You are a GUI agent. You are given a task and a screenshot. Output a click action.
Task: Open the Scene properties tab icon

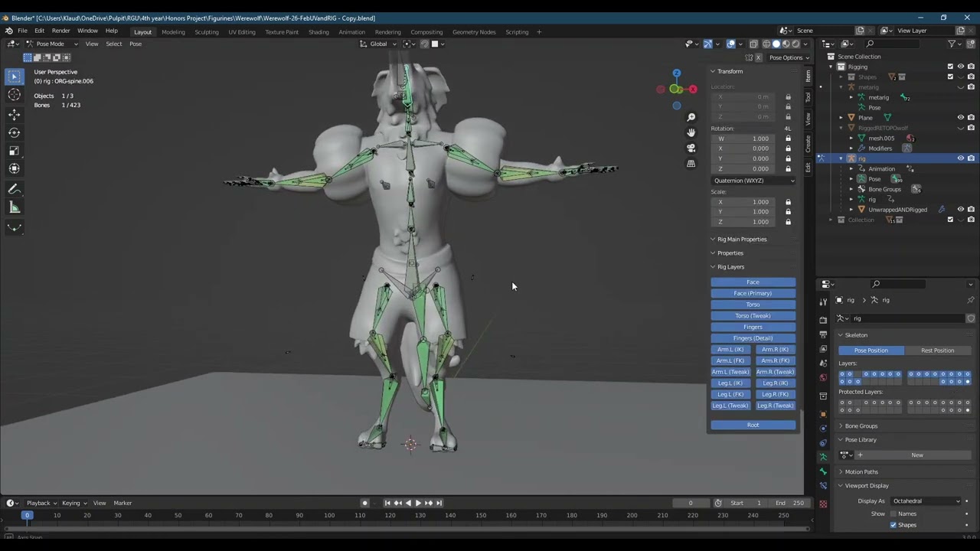(823, 363)
